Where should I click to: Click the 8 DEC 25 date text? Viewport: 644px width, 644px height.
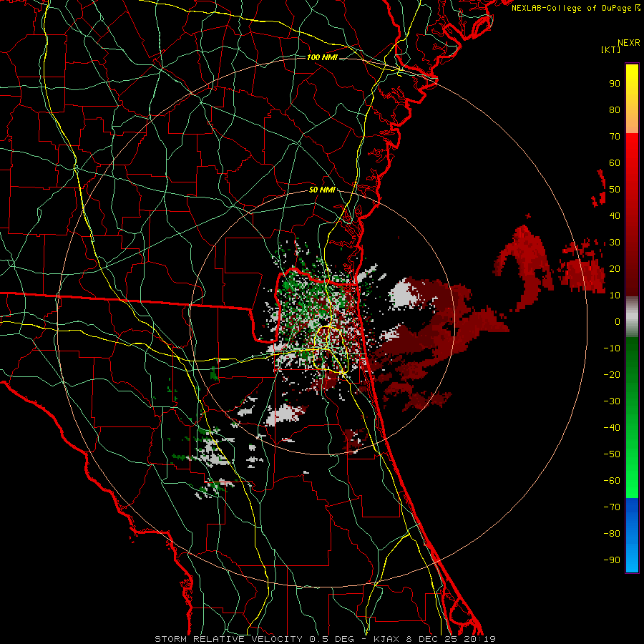[x=431, y=639]
